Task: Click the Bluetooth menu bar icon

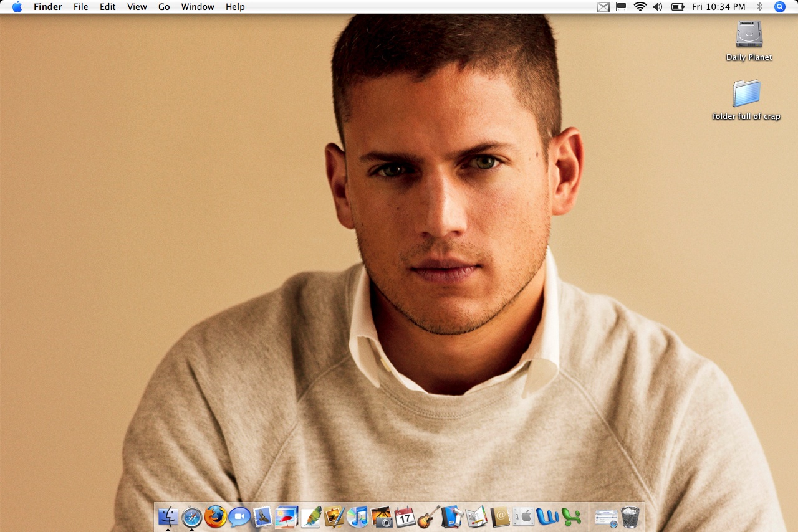Action: pos(759,7)
